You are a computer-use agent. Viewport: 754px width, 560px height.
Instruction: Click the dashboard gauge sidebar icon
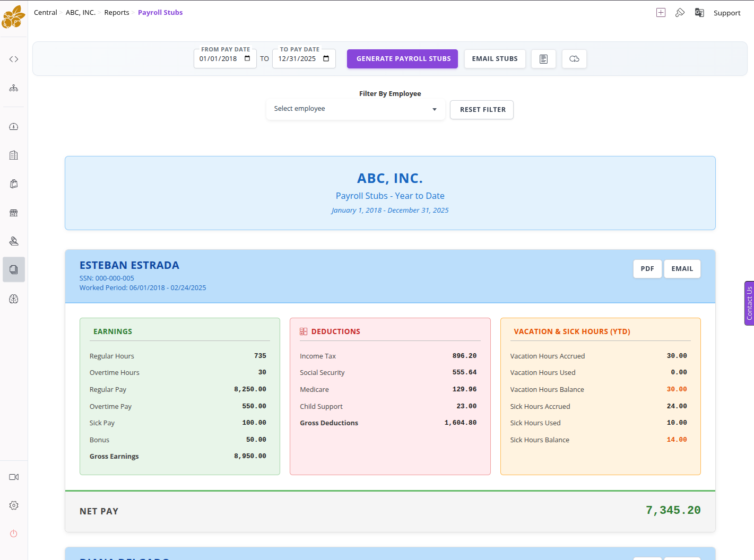[x=13, y=126]
